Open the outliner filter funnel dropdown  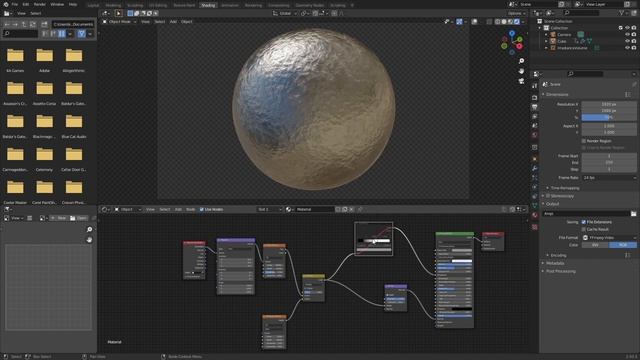point(623,13)
